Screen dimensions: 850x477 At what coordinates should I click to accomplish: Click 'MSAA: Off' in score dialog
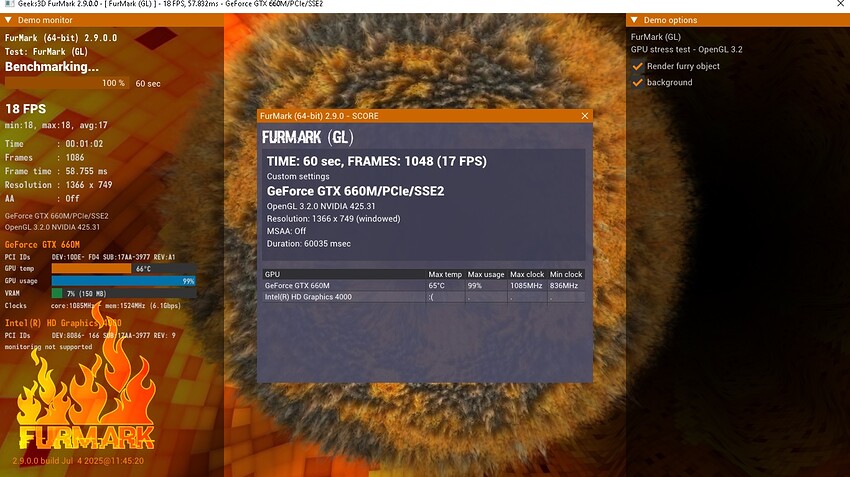(286, 231)
